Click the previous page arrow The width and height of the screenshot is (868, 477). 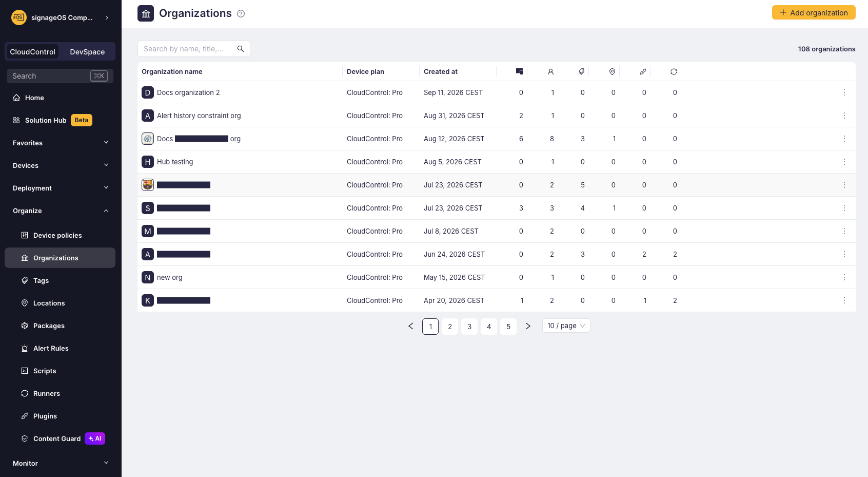(410, 326)
